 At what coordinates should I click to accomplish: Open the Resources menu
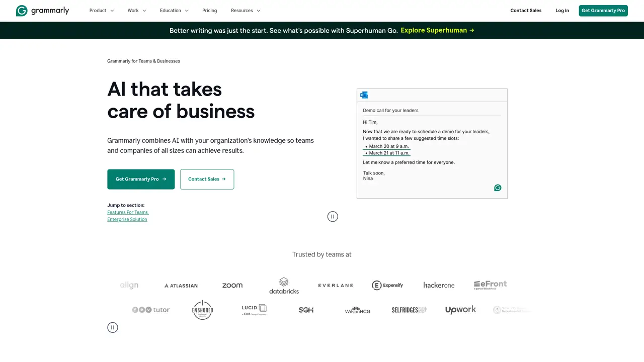[246, 11]
